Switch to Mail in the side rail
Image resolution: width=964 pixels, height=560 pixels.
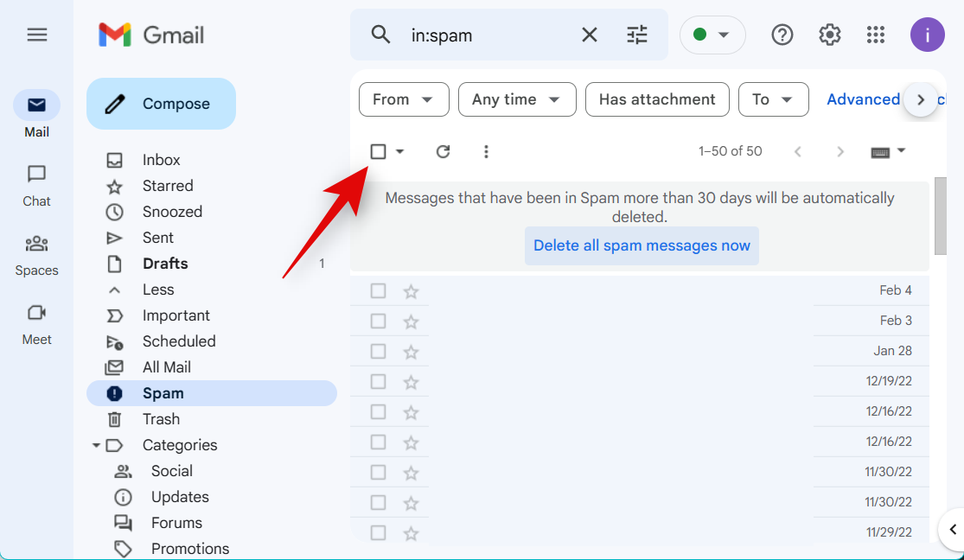(37, 114)
